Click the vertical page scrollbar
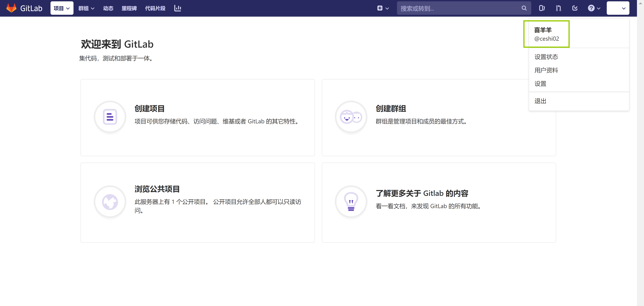This screenshot has width=644, height=306. click(x=640, y=153)
